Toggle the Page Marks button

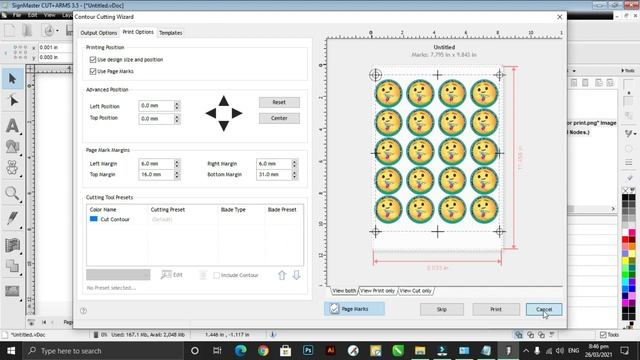point(354,309)
